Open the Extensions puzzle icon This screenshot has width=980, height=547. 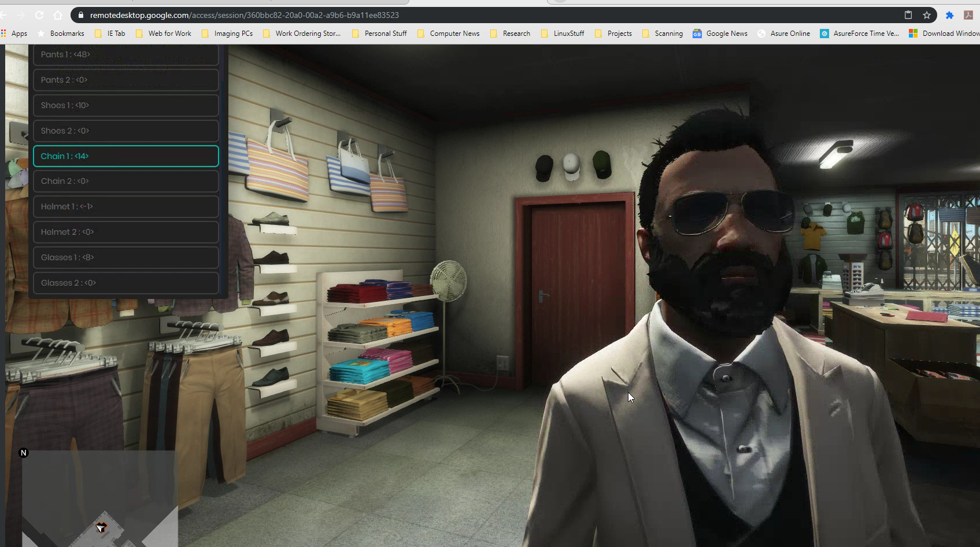(x=949, y=15)
